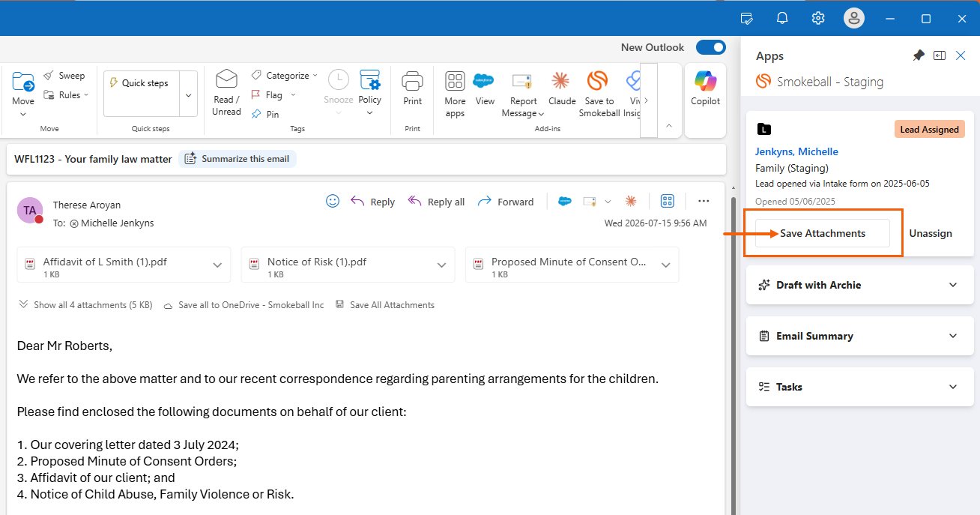Pin the Smokeball apps pane
Screen dimensions: 980x515
pyautogui.click(x=919, y=55)
